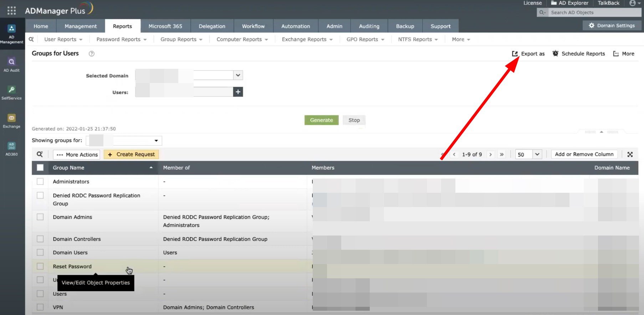
Task: Click the Users input field
Action: tap(184, 92)
